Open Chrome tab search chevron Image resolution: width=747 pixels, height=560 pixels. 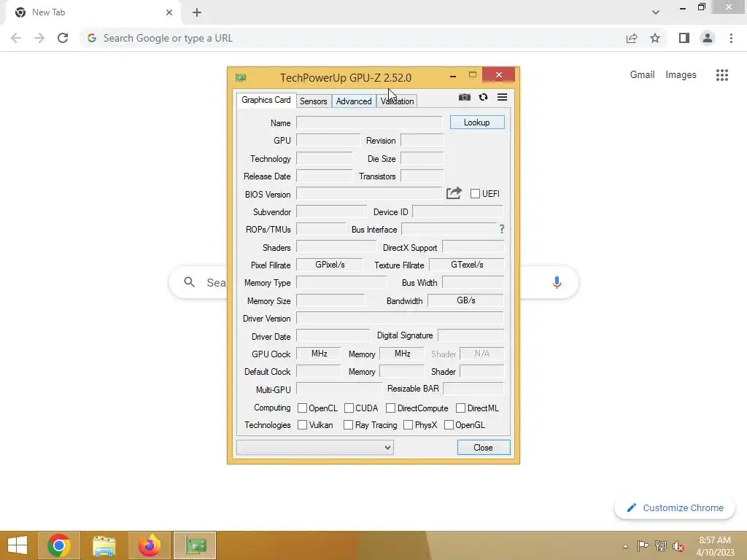(x=656, y=12)
